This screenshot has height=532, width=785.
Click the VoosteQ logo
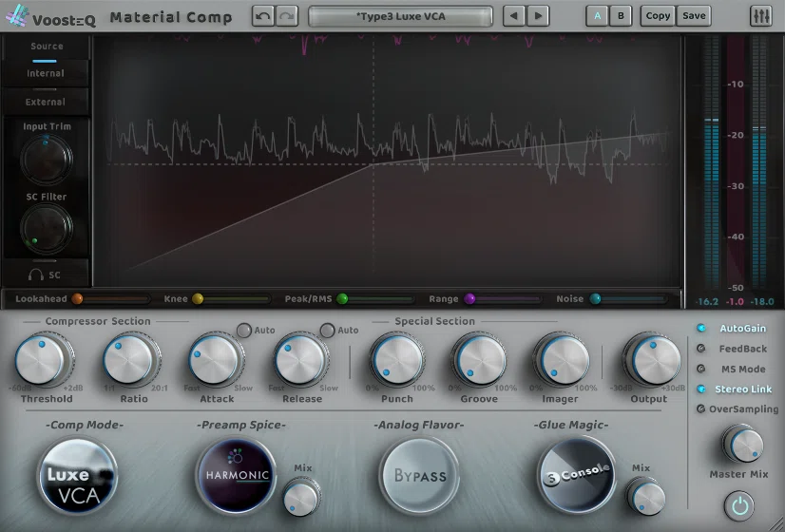[x=51, y=17]
